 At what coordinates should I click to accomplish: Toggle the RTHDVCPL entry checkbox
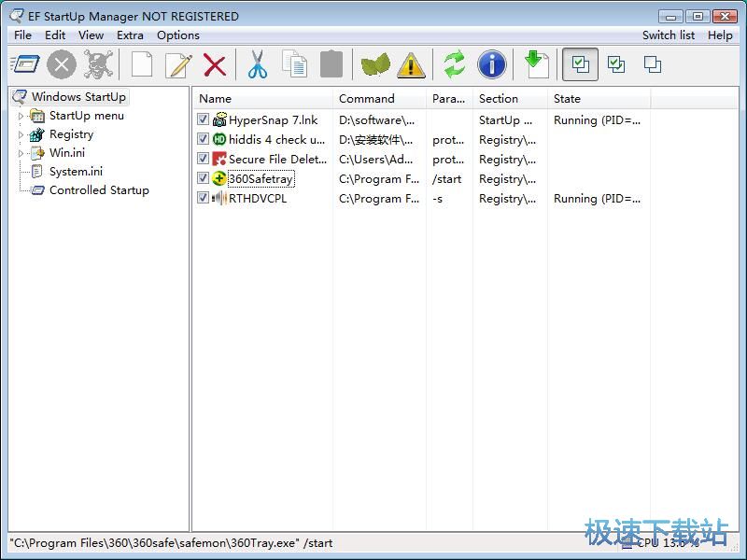click(x=204, y=198)
